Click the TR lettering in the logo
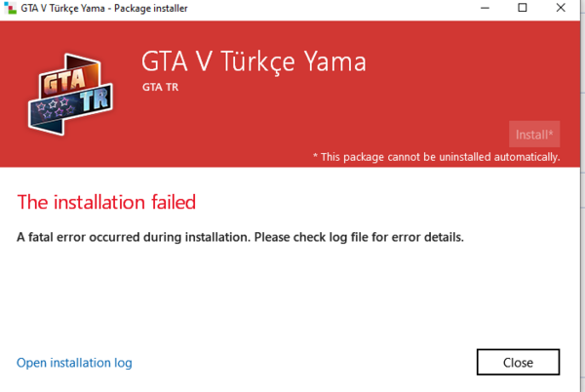This screenshot has width=585, height=392. coord(87,100)
